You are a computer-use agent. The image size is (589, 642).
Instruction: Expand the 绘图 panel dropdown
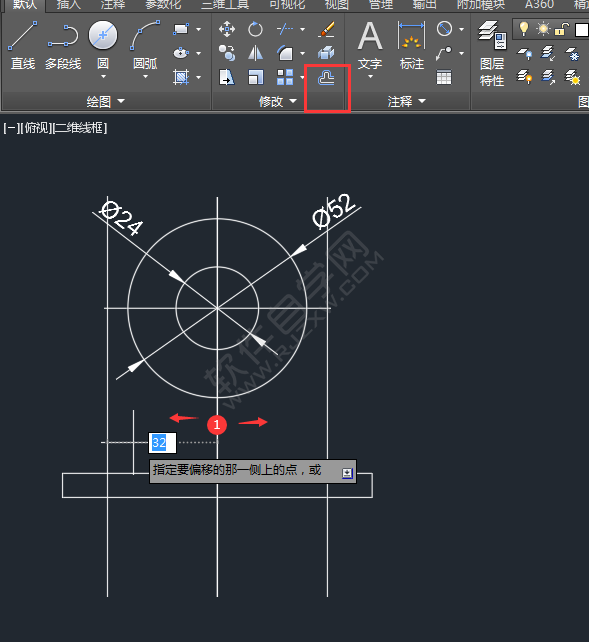point(106,101)
